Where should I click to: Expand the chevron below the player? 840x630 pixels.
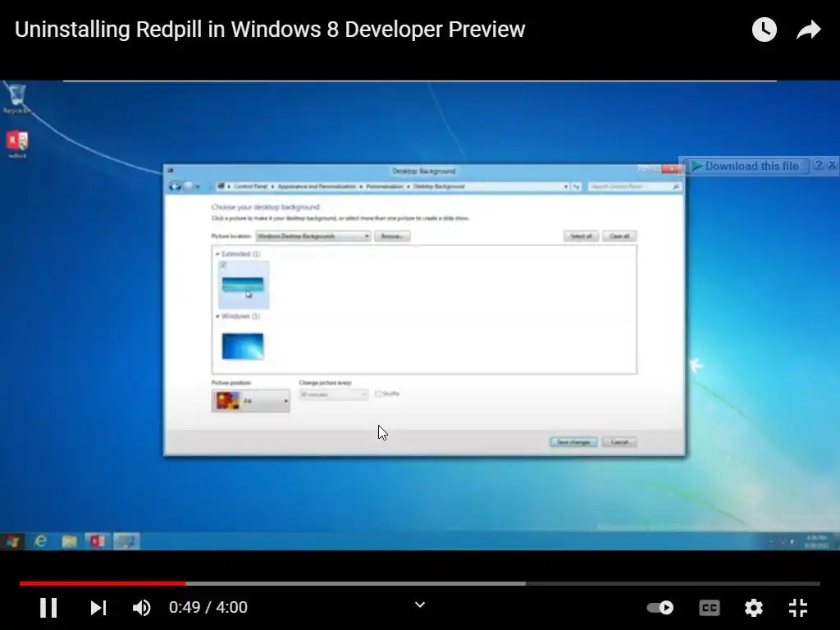420,605
